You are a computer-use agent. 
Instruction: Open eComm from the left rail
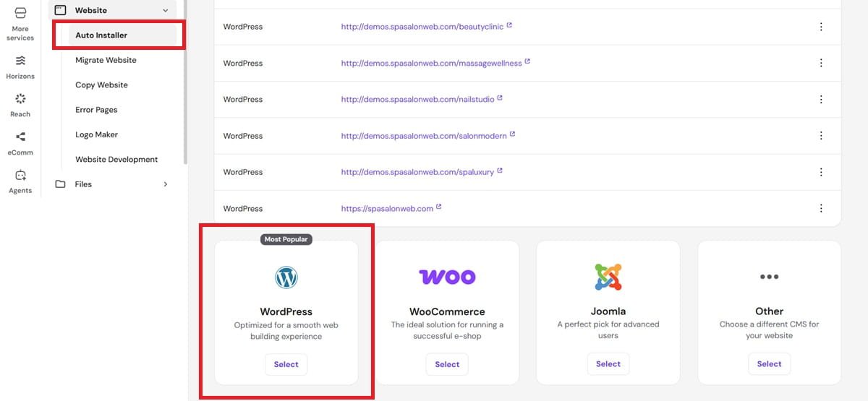pos(20,142)
